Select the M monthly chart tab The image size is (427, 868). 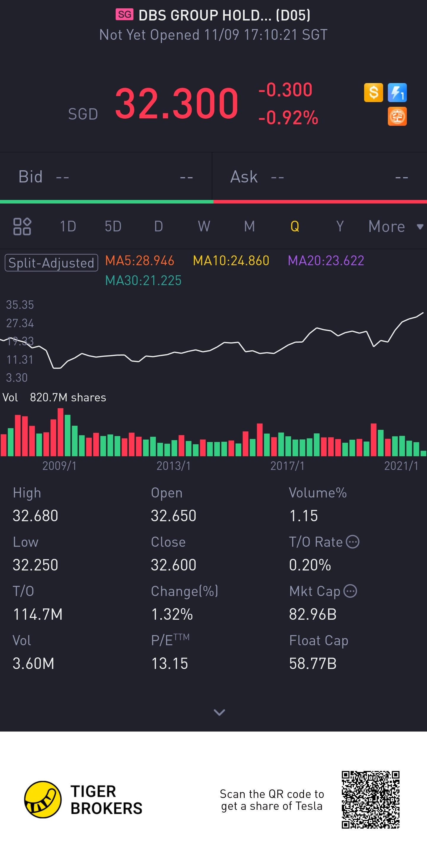click(250, 226)
